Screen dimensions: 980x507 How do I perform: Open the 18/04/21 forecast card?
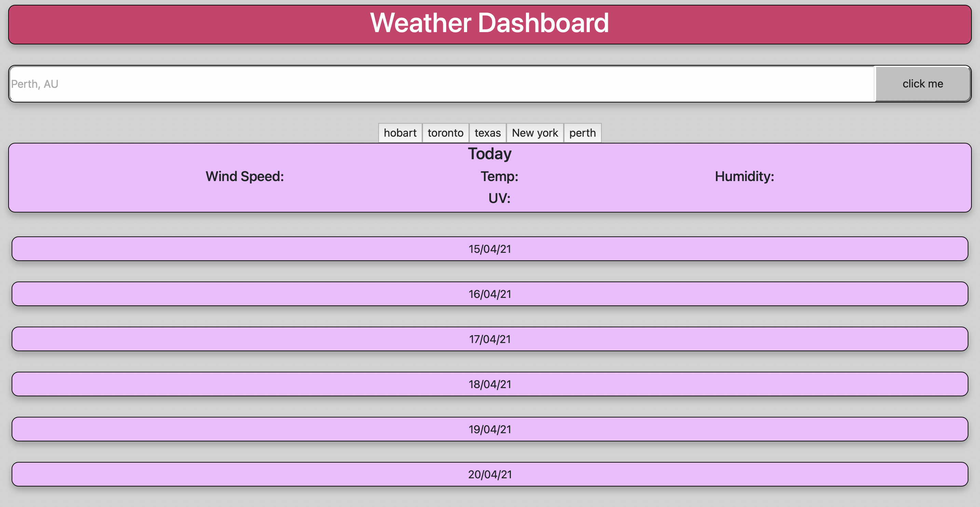tap(490, 384)
